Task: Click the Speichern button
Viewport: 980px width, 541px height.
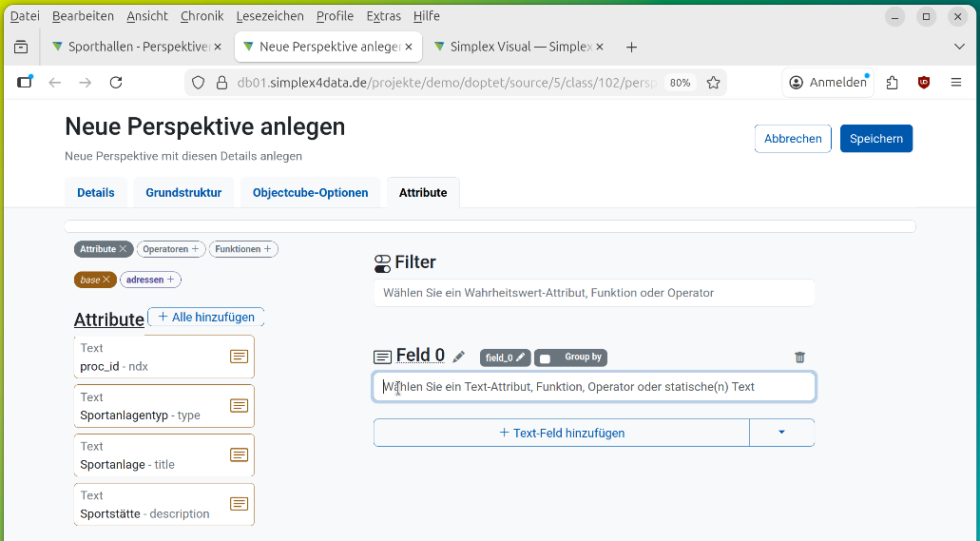Action: click(x=875, y=139)
